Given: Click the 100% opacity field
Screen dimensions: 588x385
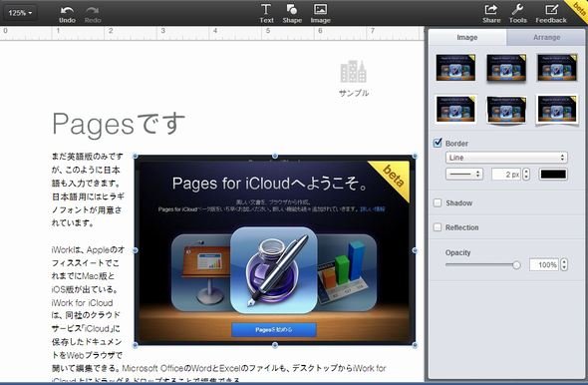Looking at the screenshot, I should tap(544, 265).
